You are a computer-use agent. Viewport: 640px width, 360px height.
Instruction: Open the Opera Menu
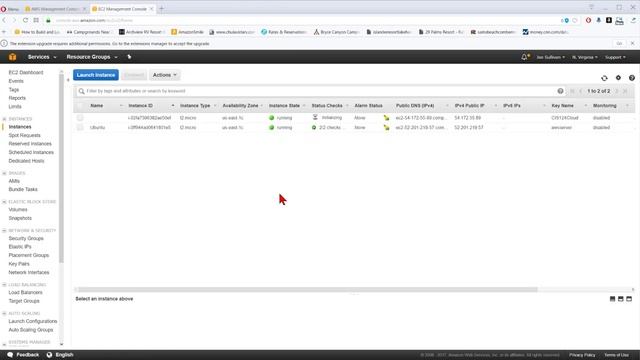10,9
